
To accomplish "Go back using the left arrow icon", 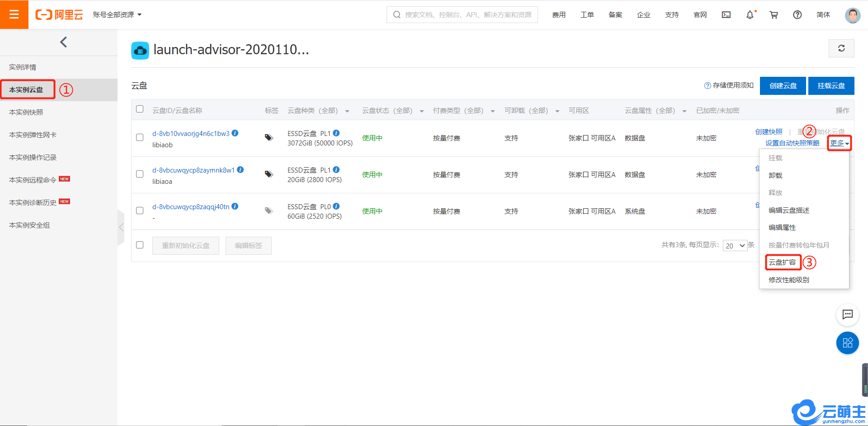I will tap(63, 42).
